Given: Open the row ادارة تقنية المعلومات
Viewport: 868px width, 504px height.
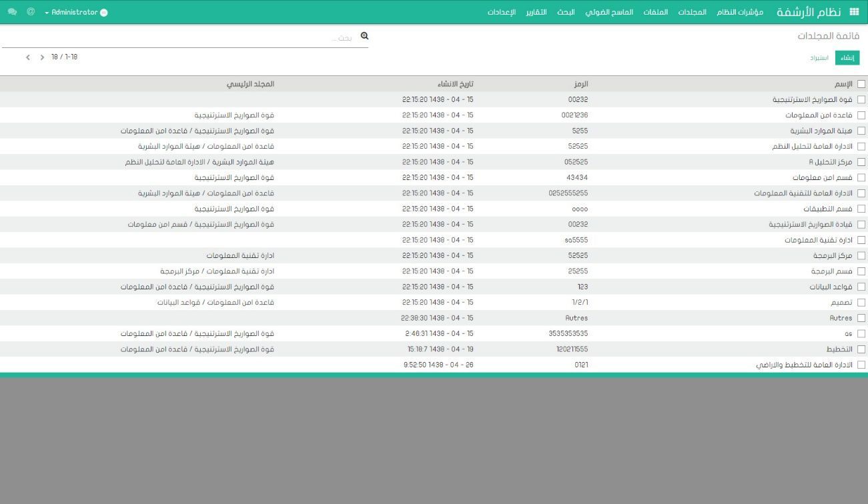Looking at the screenshot, I should pos(434,240).
